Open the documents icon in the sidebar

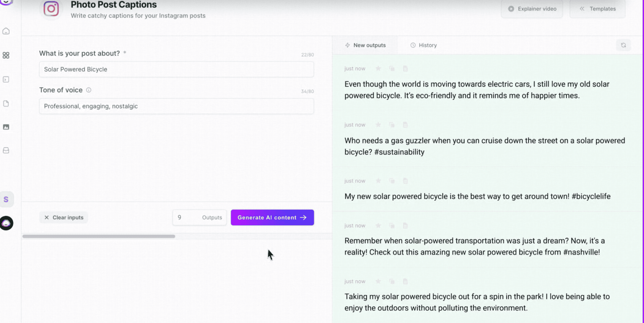6,103
